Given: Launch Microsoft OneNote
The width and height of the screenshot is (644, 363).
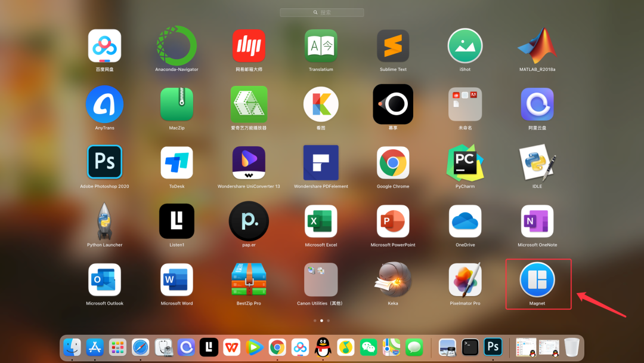Looking at the screenshot, I should pos(537,221).
